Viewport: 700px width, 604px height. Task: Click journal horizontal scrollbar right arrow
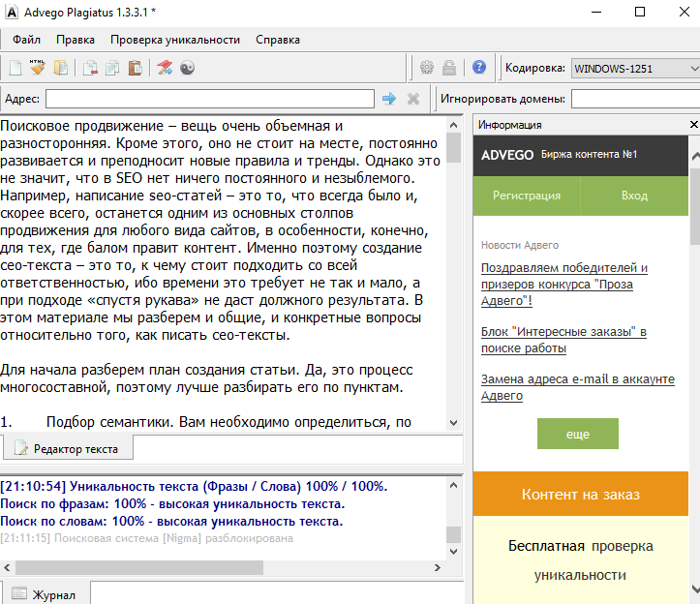click(438, 567)
